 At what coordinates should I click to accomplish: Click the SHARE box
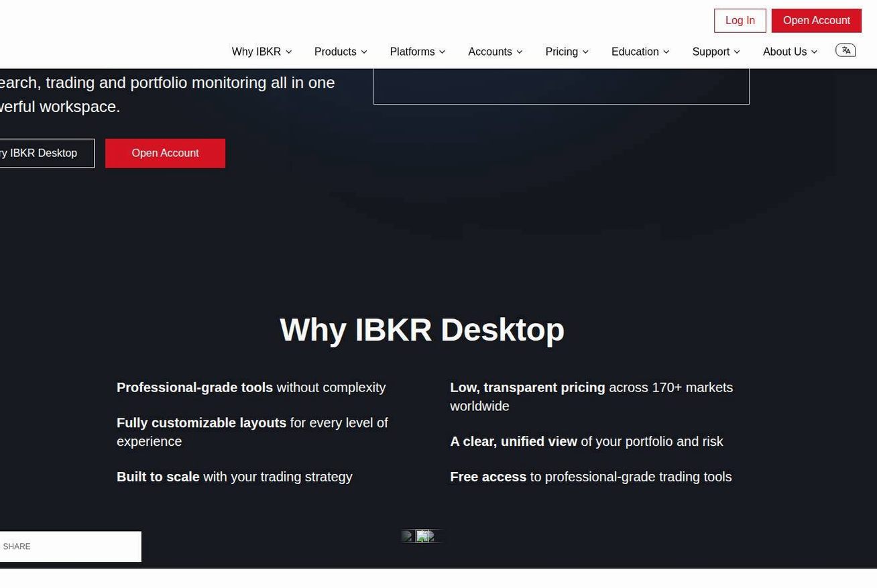(70, 546)
